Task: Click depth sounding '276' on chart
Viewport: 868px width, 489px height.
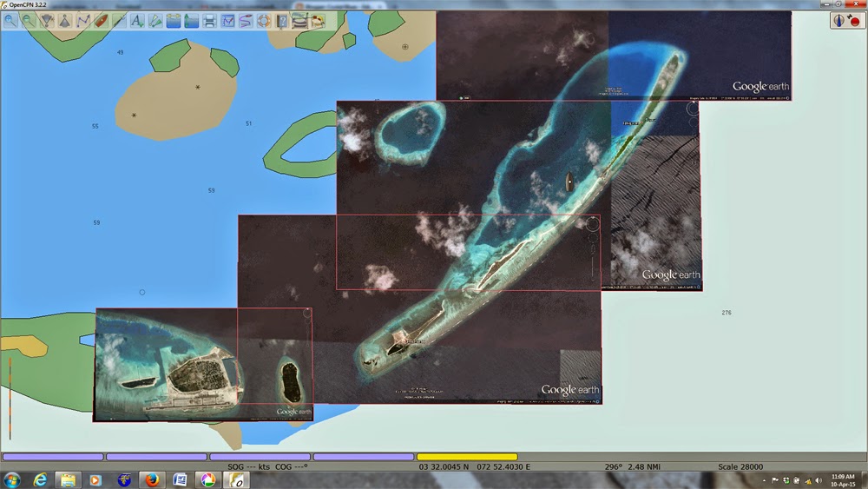Action: (x=727, y=313)
